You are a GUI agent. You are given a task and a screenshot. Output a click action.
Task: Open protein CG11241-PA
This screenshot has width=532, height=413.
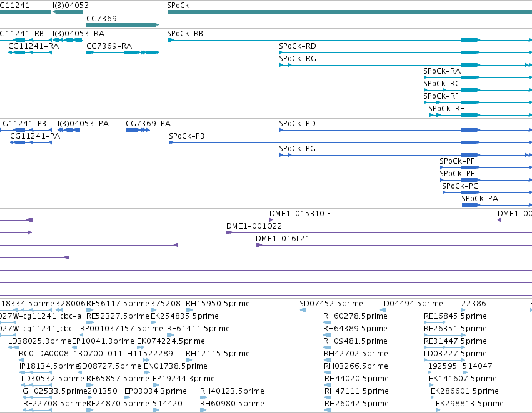(x=31, y=142)
